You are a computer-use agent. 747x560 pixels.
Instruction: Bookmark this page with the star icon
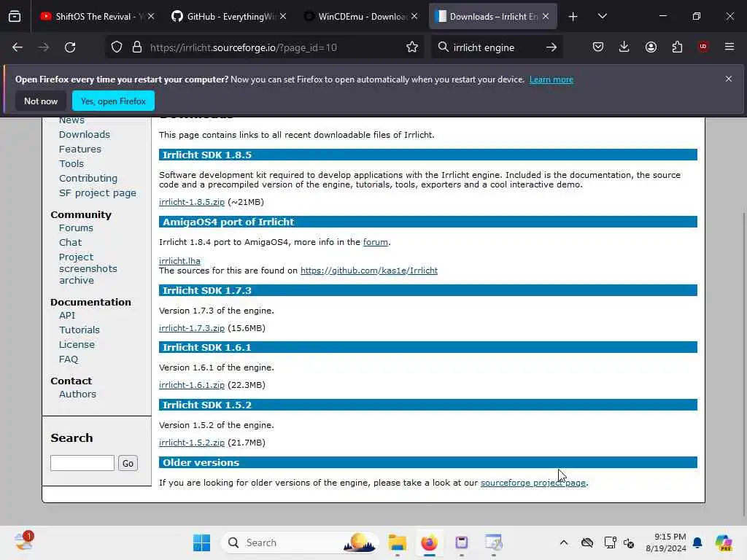tap(412, 47)
